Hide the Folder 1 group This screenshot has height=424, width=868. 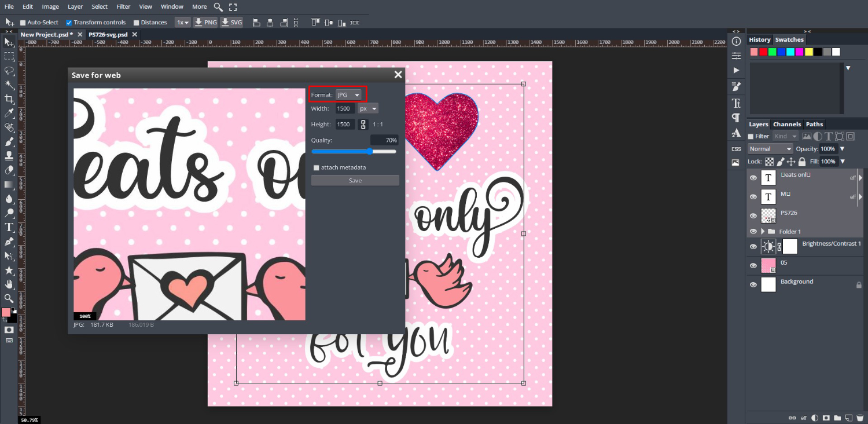click(753, 231)
